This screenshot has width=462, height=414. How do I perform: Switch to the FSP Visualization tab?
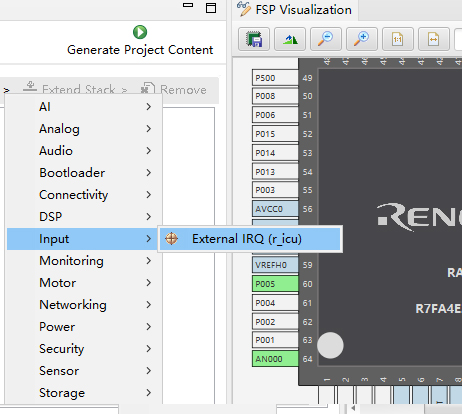click(295, 10)
